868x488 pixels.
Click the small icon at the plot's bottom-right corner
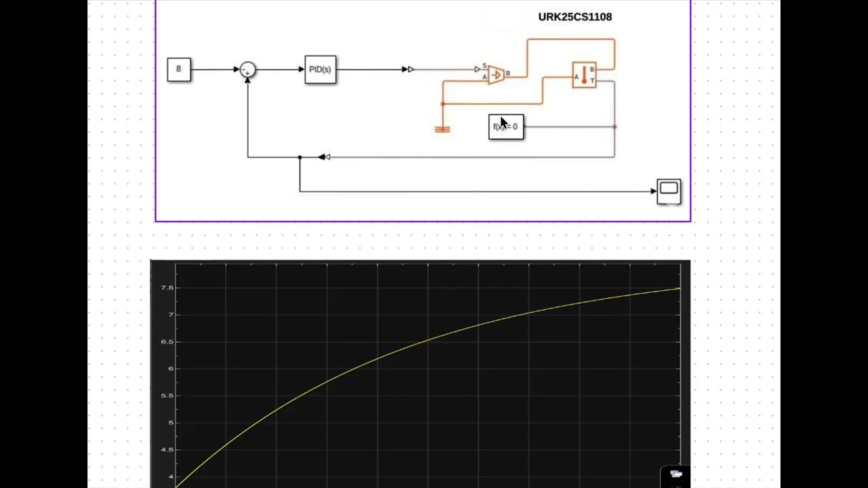point(676,474)
